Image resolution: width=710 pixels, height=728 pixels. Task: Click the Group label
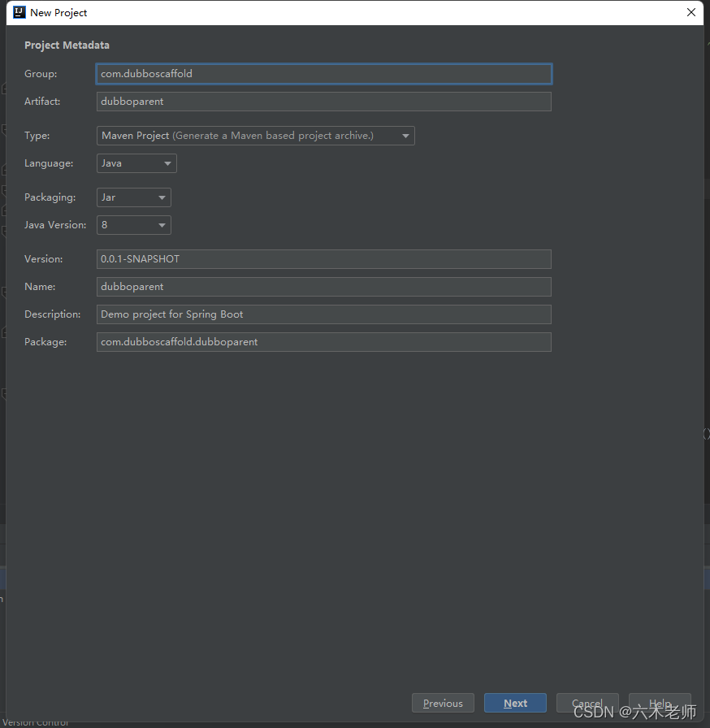point(41,74)
